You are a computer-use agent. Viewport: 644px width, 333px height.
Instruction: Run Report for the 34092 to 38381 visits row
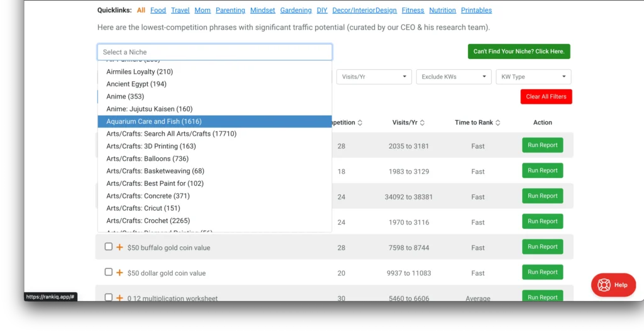543,196
